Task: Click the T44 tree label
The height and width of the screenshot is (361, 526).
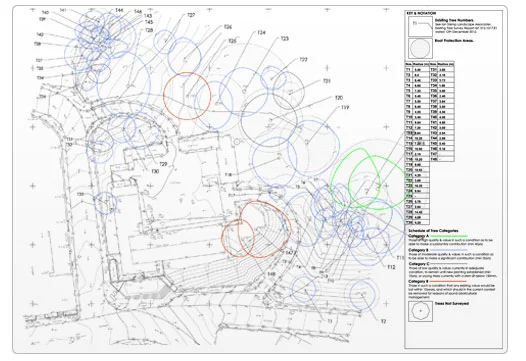Action: point(119,10)
